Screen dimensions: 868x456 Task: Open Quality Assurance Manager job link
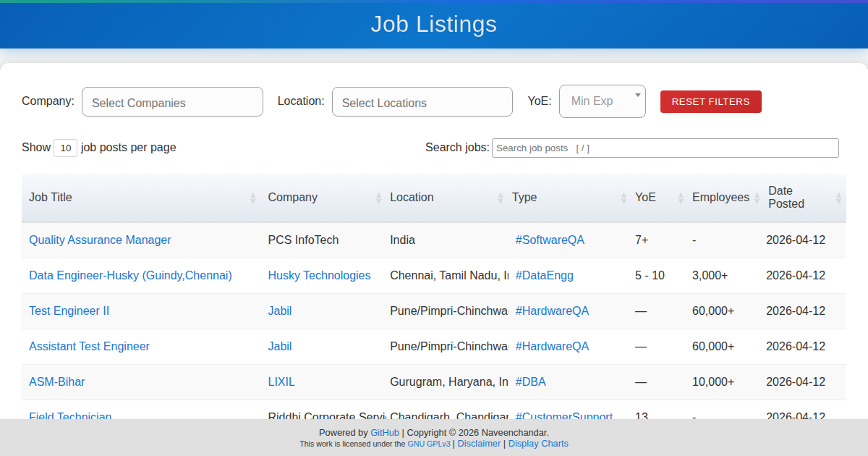(100, 240)
